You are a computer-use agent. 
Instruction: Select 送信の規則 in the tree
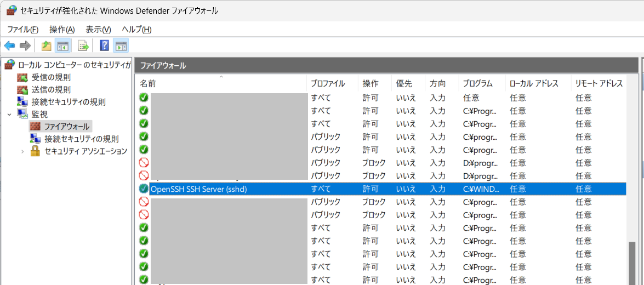pyautogui.click(x=51, y=89)
